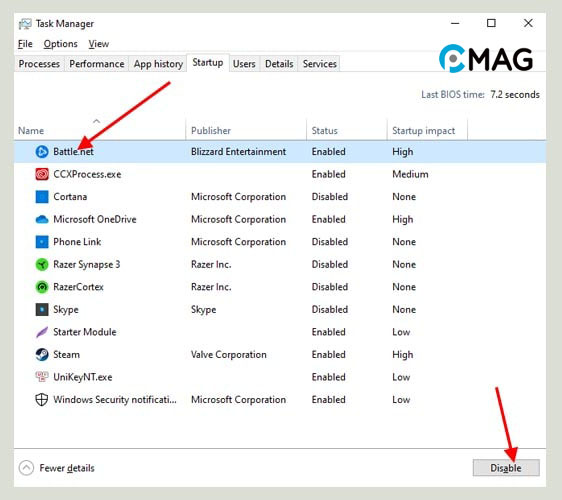Select the UniKeyNT.exe entry
This screenshot has height=500, width=562.
(x=83, y=377)
